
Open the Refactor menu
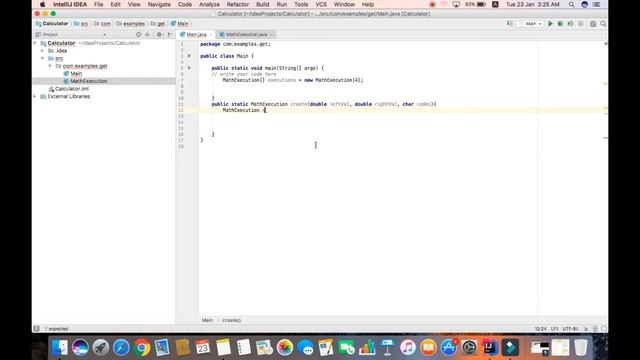[238, 4]
